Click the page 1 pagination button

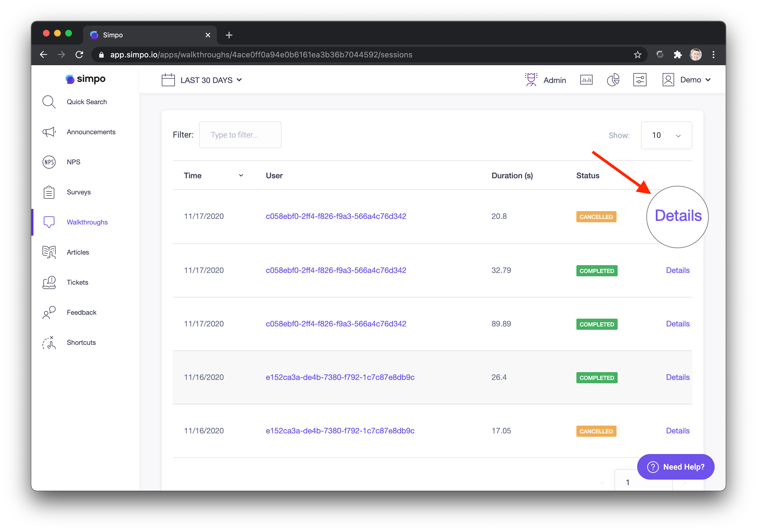[x=627, y=482]
